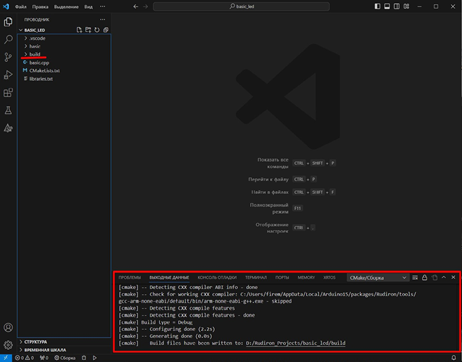
Task: Open the Accounts menu icon
Action: click(x=8, y=327)
